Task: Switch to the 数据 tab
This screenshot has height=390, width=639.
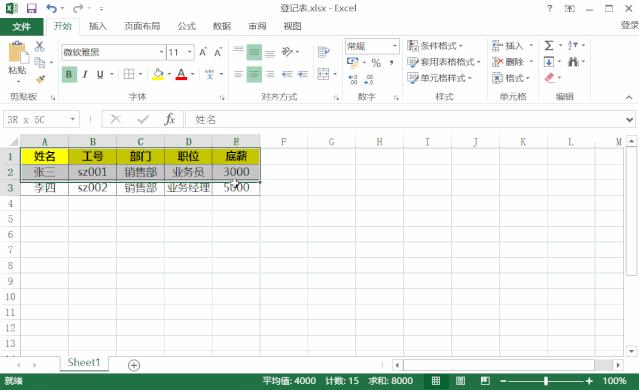Action: click(x=222, y=26)
